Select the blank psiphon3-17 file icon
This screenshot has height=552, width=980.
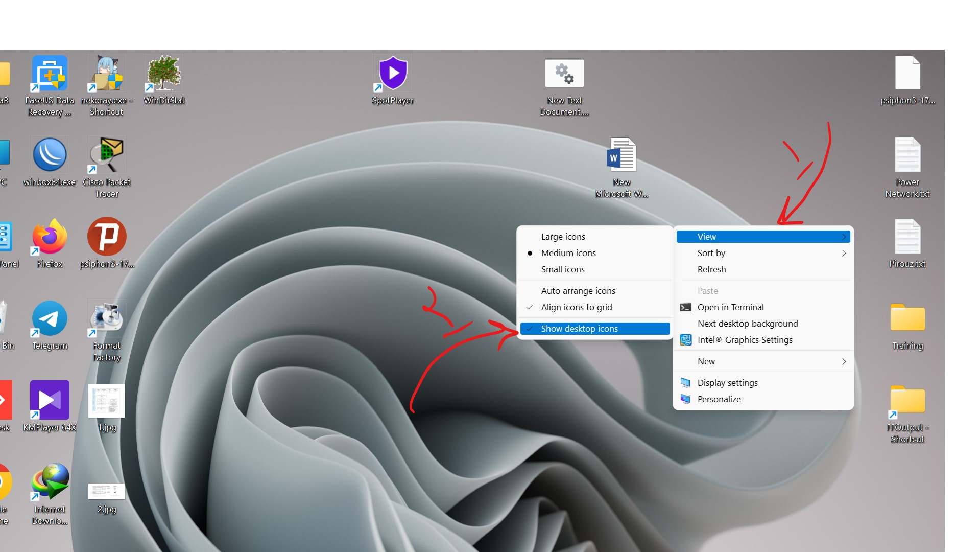(x=907, y=74)
